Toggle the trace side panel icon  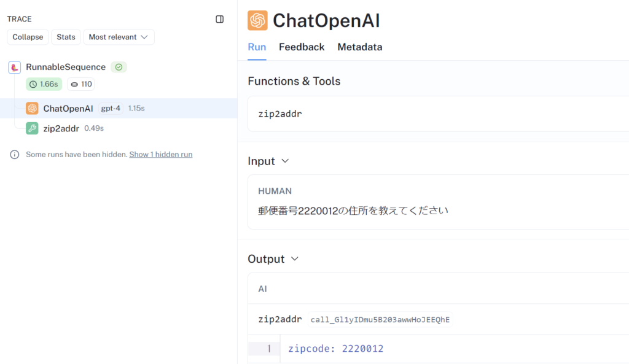pyautogui.click(x=219, y=19)
